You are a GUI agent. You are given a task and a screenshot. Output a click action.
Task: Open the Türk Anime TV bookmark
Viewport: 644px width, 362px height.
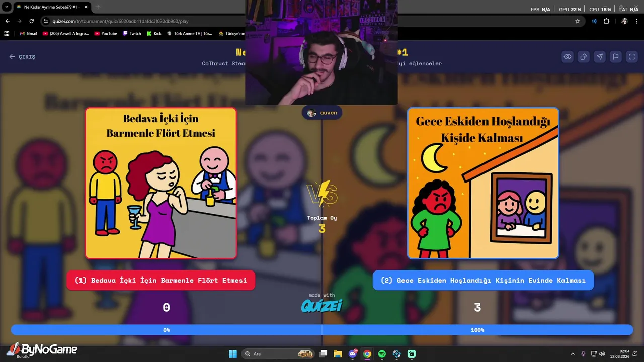pos(190,34)
